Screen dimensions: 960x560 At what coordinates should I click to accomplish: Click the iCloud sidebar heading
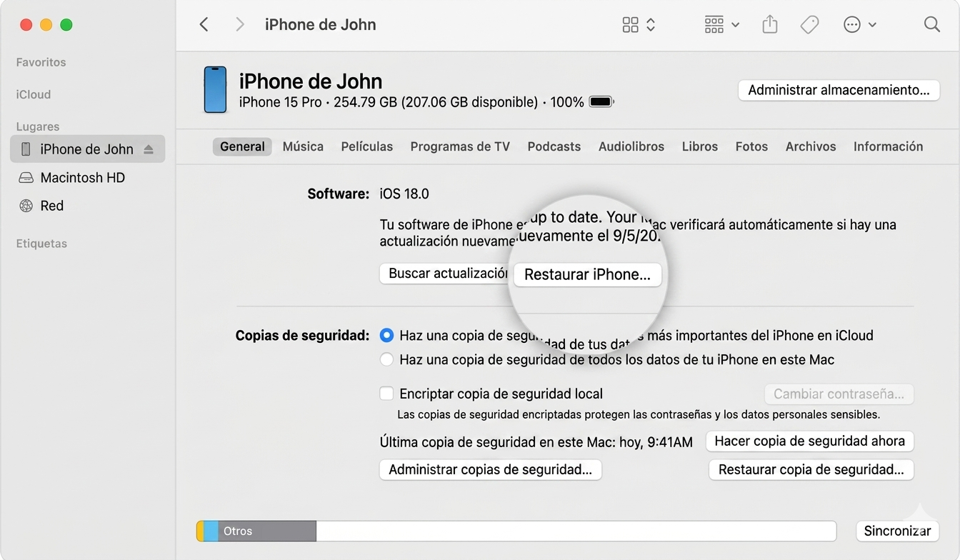34,94
